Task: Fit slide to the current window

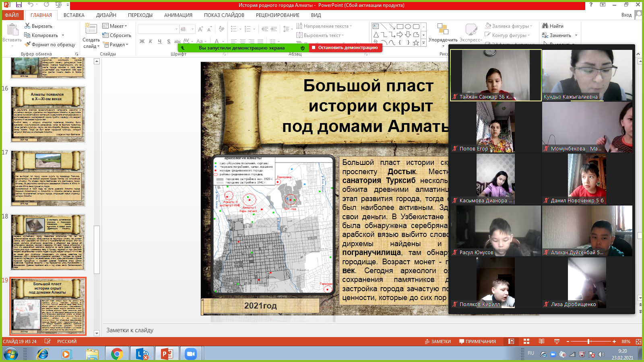Action: pos(638,341)
